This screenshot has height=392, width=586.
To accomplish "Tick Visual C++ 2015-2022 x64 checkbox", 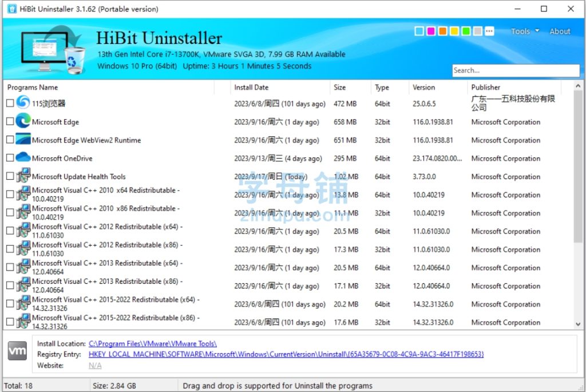I will 10,304.
